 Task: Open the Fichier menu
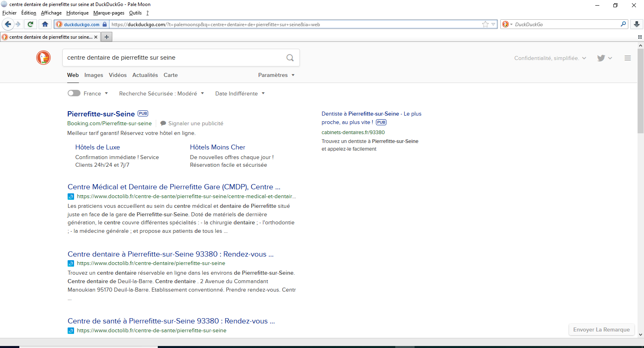[10, 13]
